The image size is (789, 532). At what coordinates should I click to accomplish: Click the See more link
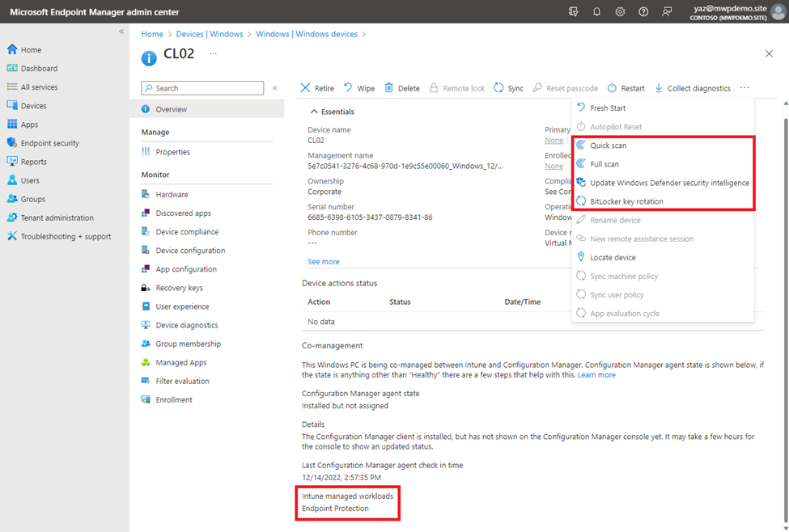click(x=324, y=261)
